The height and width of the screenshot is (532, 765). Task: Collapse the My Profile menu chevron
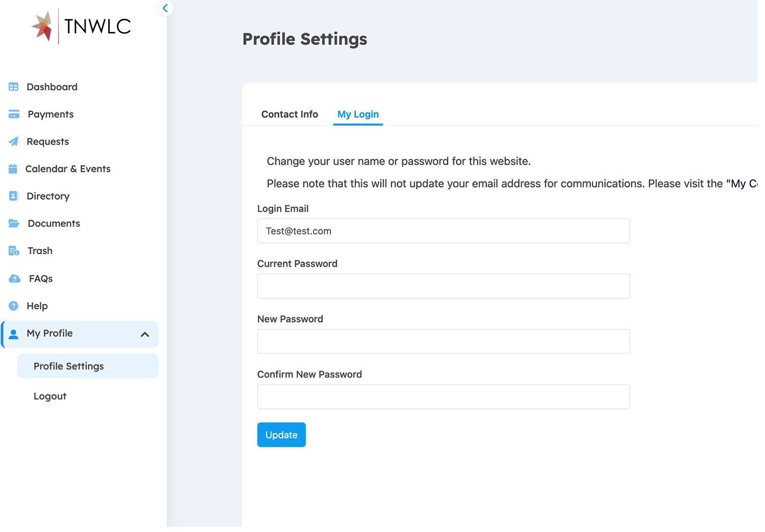click(x=145, y=335)
